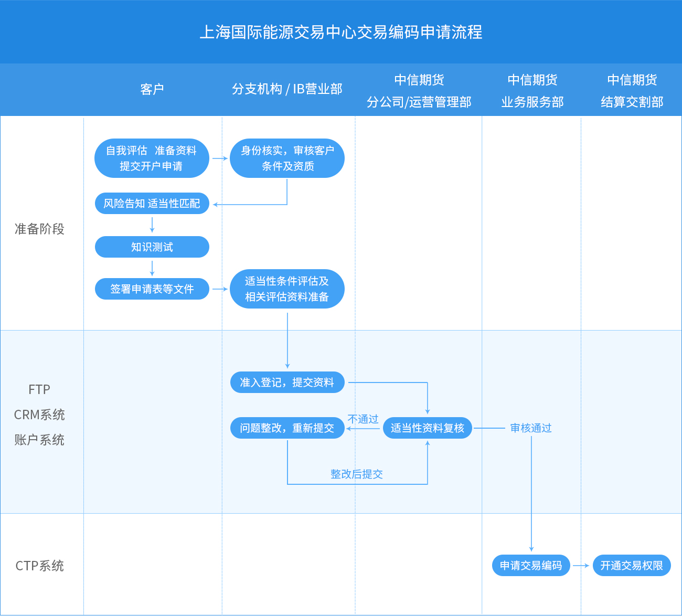Click the 开通交易权限 final node

pyautogui.click(x=632, y=565)
